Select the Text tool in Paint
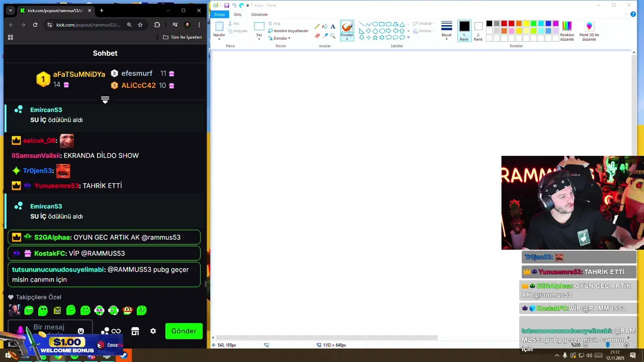The height and width of the screenshot is (362, 644). pos(333,27)
